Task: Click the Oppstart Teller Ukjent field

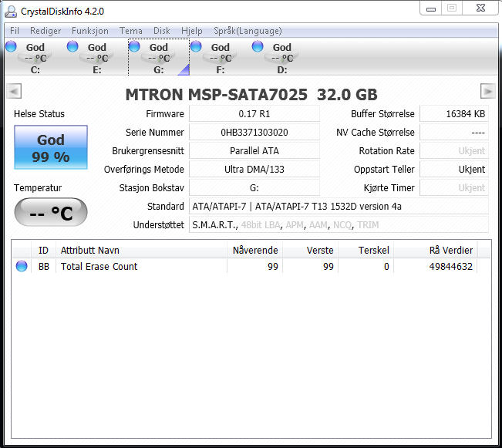Action: click(x=454, y=170)
